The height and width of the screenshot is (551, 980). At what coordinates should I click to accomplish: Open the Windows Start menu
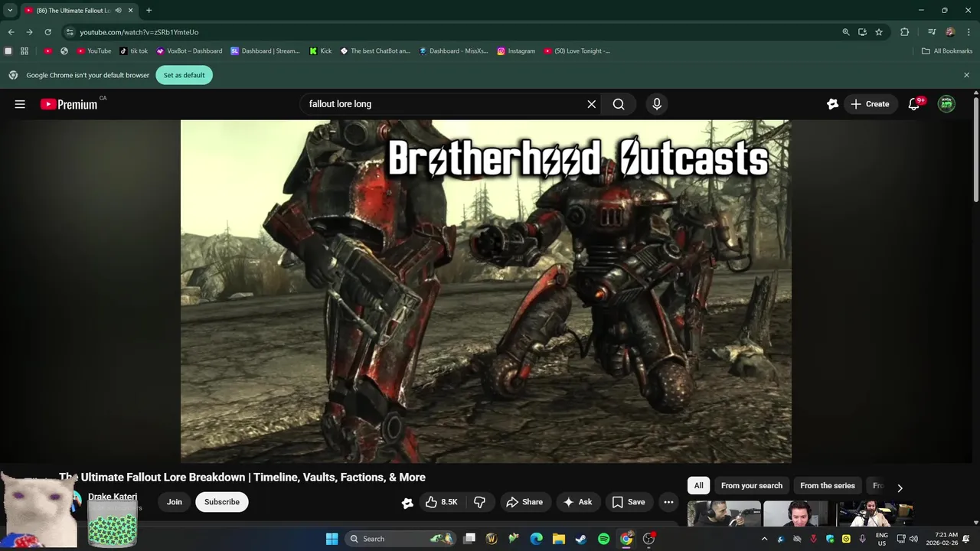tap(332, 539)
